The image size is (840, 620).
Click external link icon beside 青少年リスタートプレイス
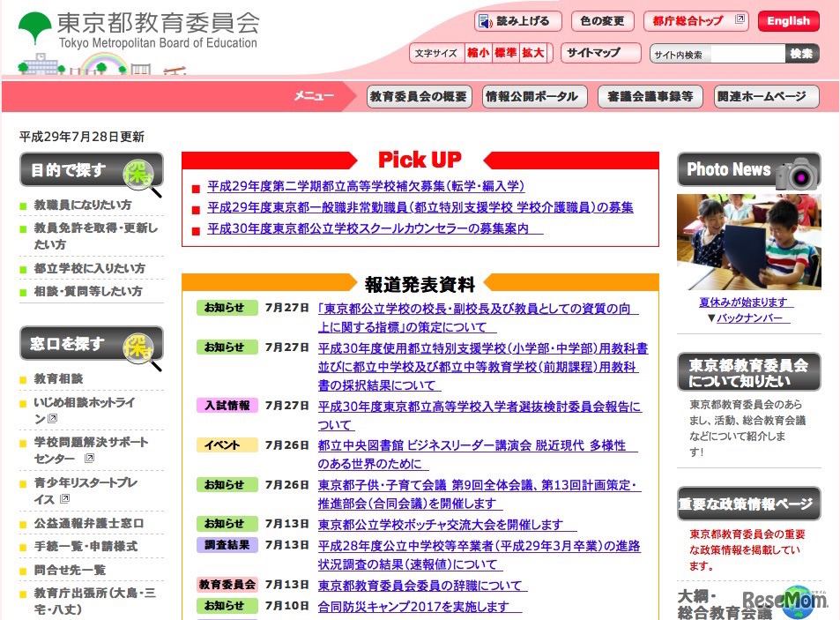click(65, 498)
